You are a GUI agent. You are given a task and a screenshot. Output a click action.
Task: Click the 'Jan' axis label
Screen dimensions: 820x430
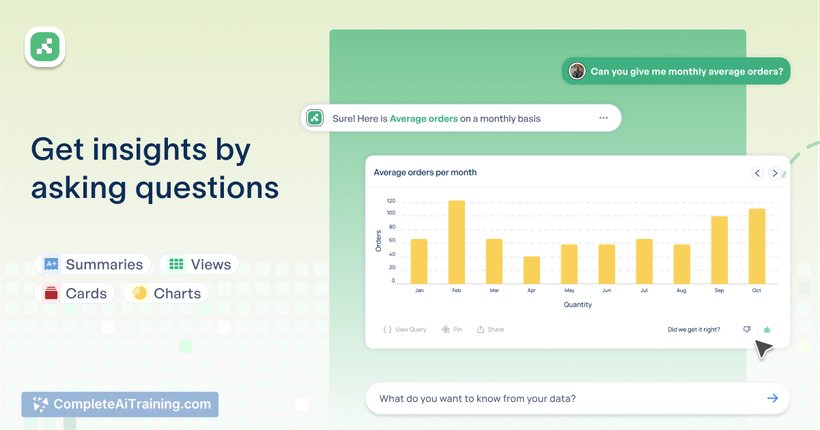[x=419, y=290]
